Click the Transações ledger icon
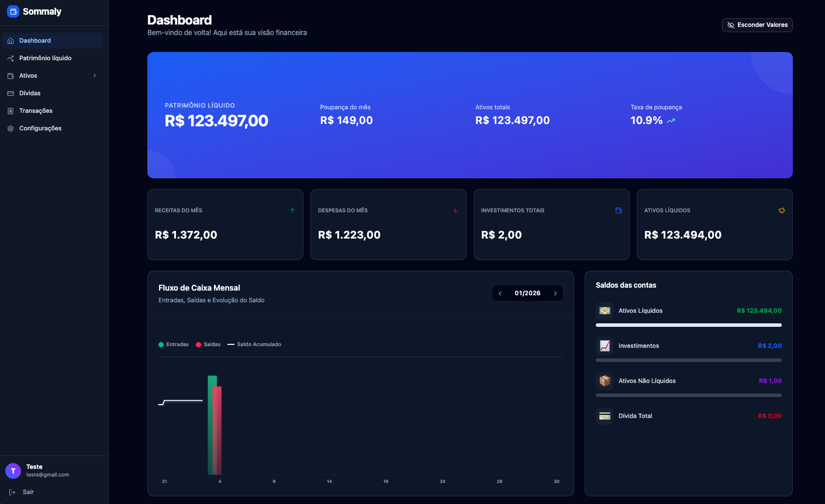The image size is (825, 504). 10,111
